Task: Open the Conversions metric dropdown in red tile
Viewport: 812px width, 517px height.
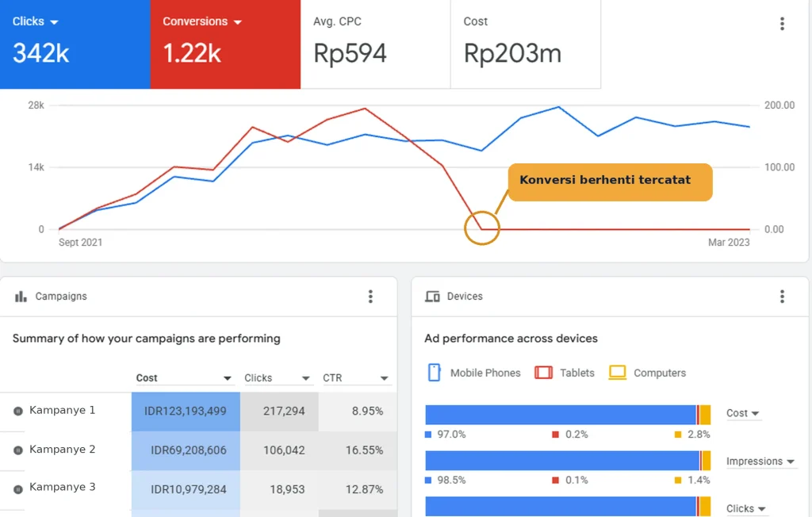Action: point(202,21)
